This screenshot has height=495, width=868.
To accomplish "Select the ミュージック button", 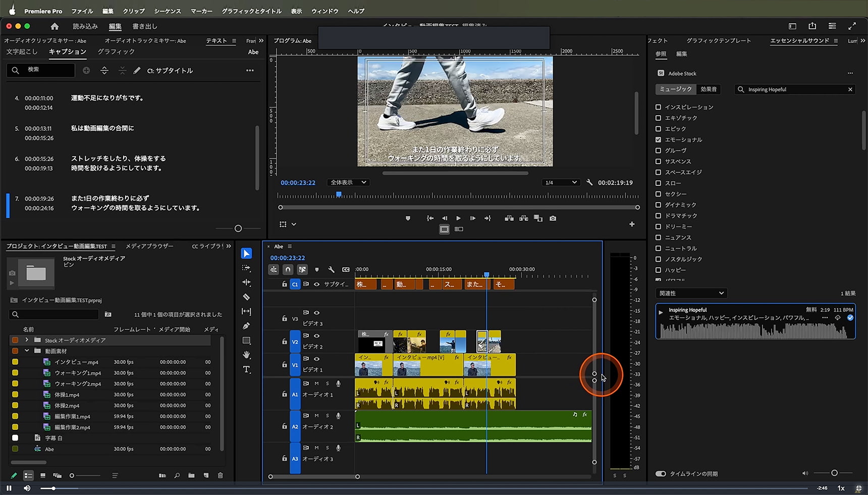I will pos(676,89).
